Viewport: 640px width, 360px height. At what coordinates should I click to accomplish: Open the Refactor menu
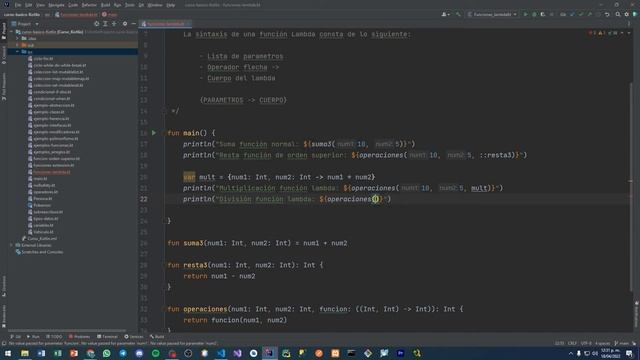[89, 5]
